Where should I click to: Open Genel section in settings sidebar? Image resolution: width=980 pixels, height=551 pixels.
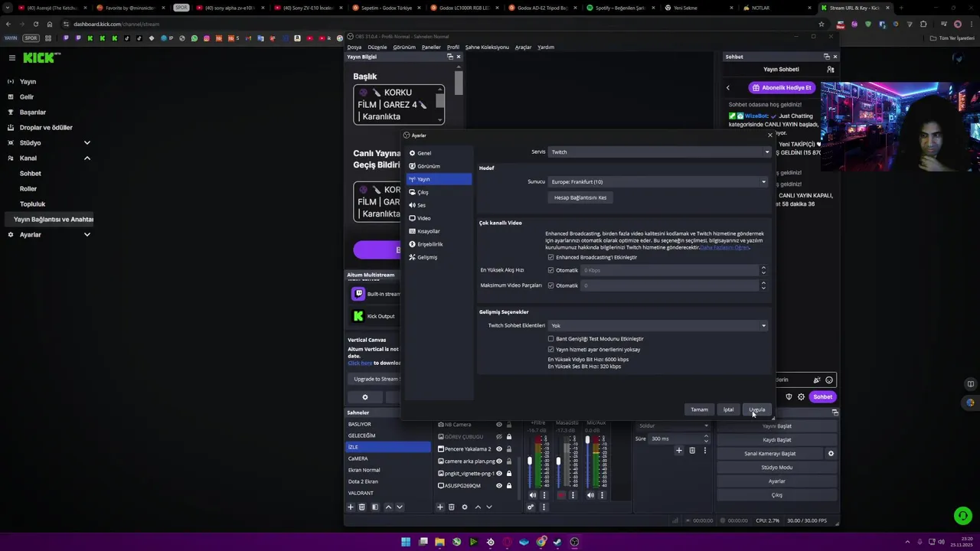[x=439, y=153]
